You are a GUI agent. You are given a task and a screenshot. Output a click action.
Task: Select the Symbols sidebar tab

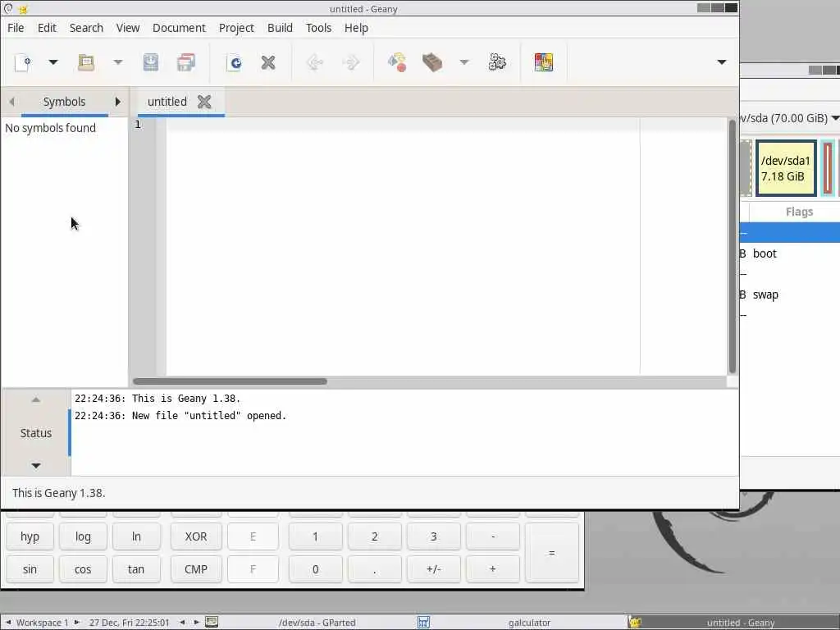(64, 102)
